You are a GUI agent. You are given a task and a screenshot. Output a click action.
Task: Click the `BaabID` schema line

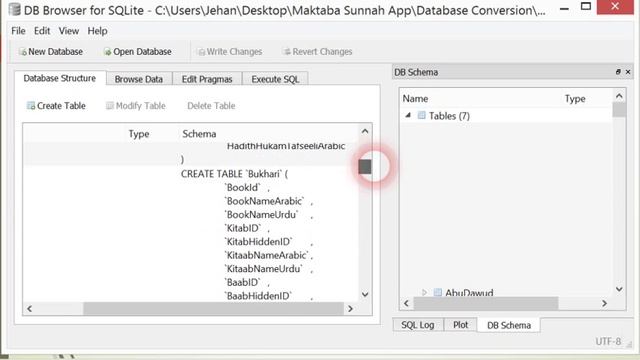coord(247,282)
